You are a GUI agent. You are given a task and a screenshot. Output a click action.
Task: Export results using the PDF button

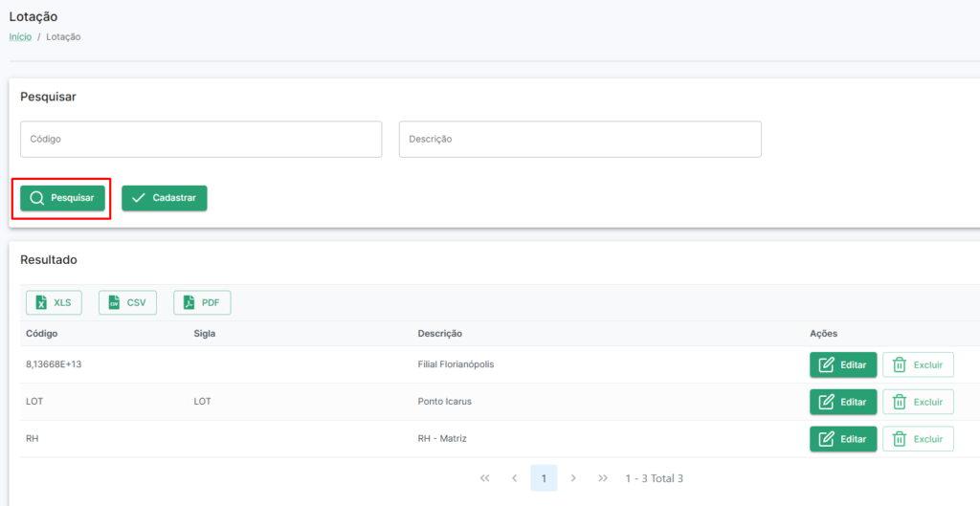(202, 302)
